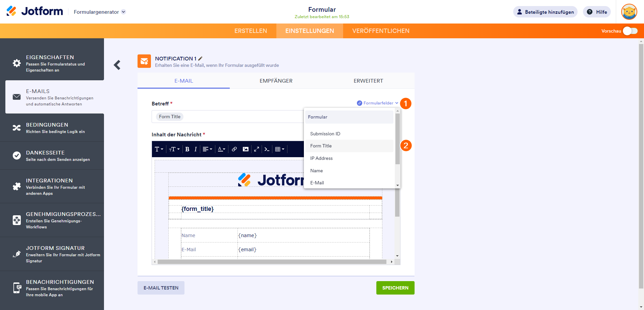Open the user avatar menu

[629, 12]
